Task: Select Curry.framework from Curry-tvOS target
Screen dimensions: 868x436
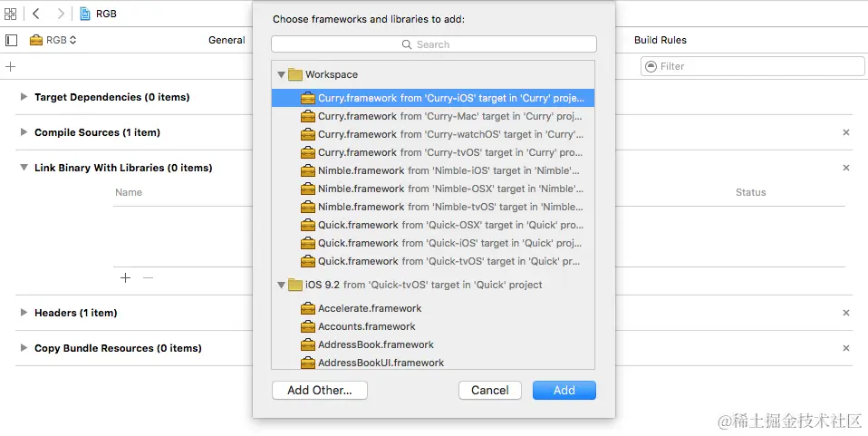Action: (x=433, y=152)
